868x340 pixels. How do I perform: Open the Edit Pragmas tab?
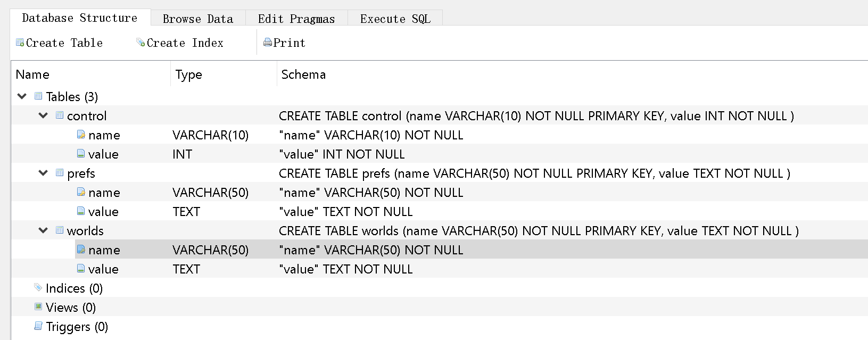pyautogui.click(x=296, y=19)
